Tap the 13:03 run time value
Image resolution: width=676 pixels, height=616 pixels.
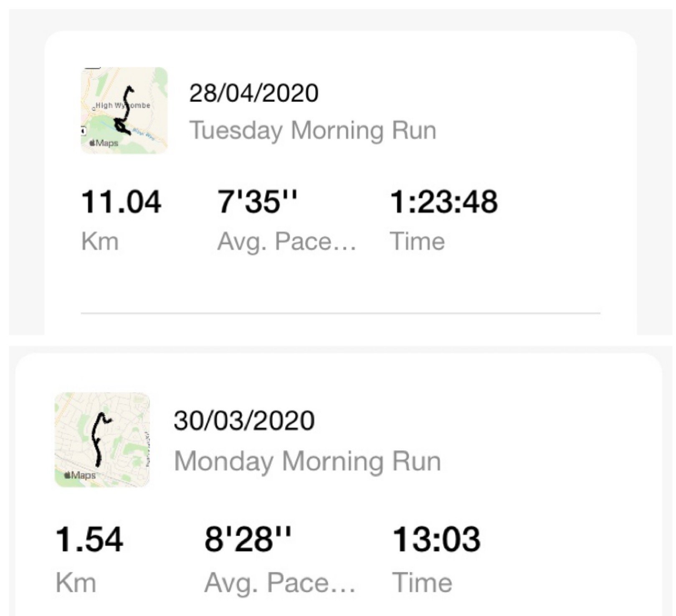(x=436, y=539)
